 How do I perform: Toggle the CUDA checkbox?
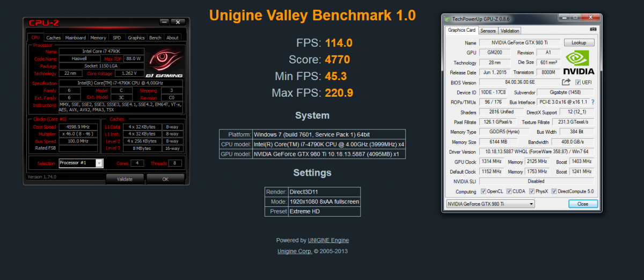(x=509, y=191)
